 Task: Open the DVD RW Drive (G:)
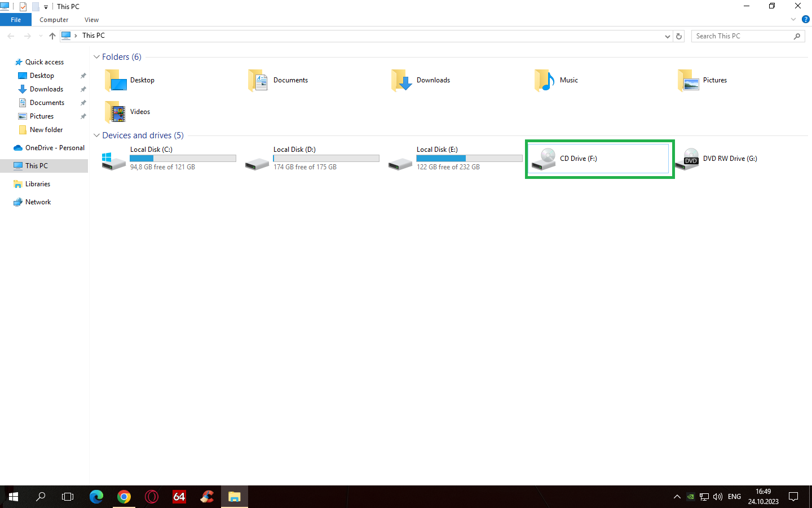tap(691, 159)
